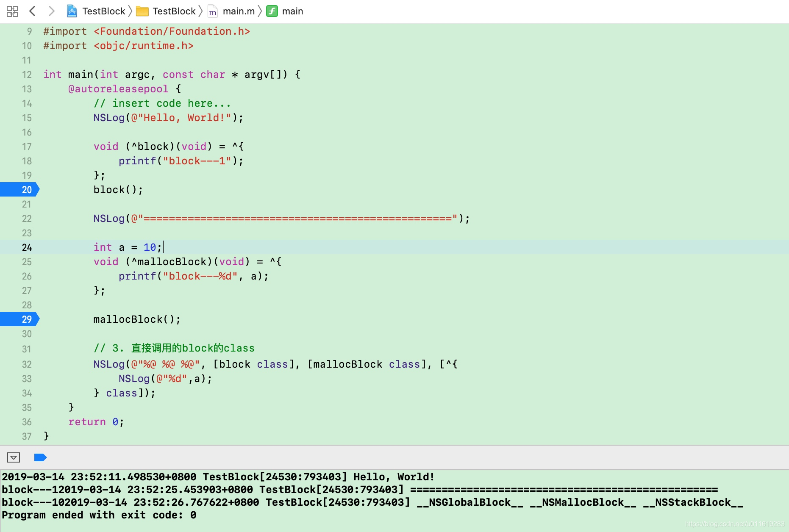Click the objc/runtime.h import text
The width and height of the screenshot is (789, 532).
point(144,46)
